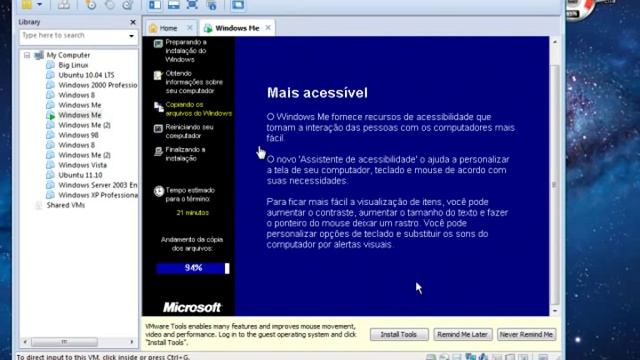Click the 'Tempo estimado para o término' label
This screenshot has width=640, height=360.
[190, 195]
